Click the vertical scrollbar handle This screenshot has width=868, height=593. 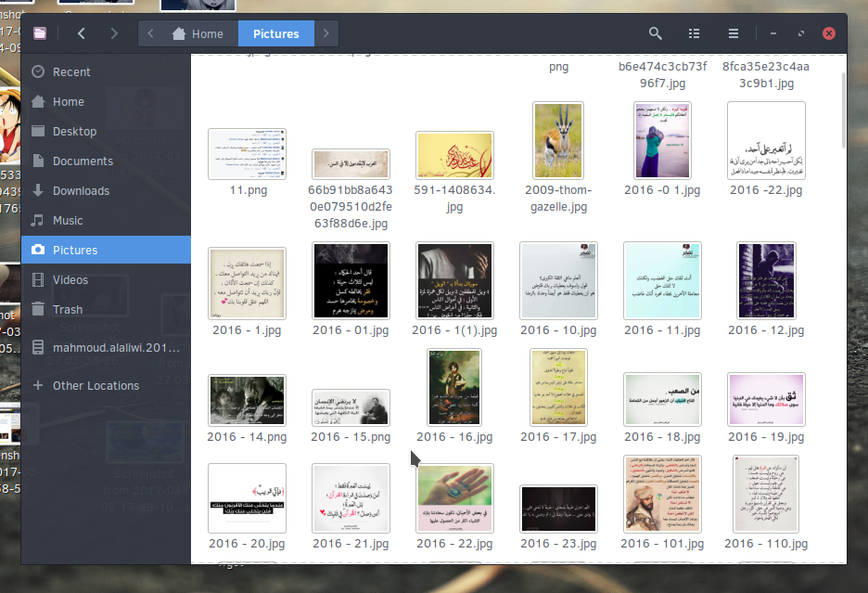pyautogui.click(x=844, y=110)
